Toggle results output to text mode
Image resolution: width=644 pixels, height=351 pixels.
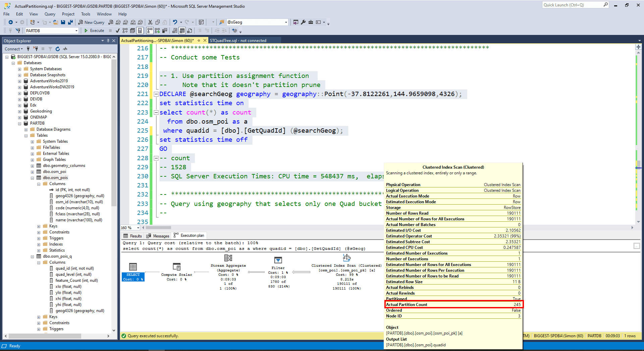(x=174, y=31)
